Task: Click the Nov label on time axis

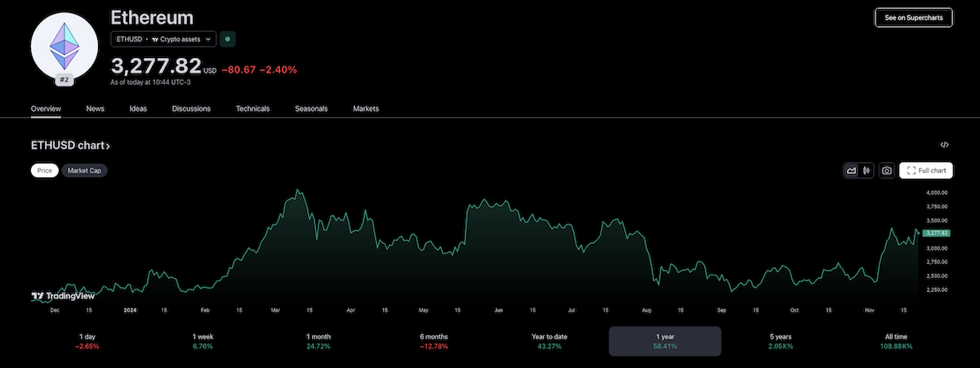Action: (871, 311)
